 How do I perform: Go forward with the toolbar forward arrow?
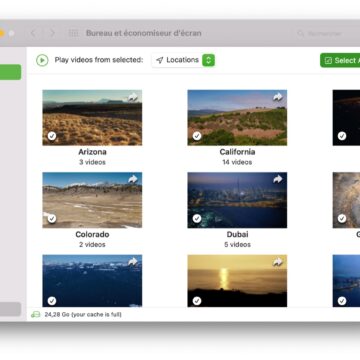52,33
